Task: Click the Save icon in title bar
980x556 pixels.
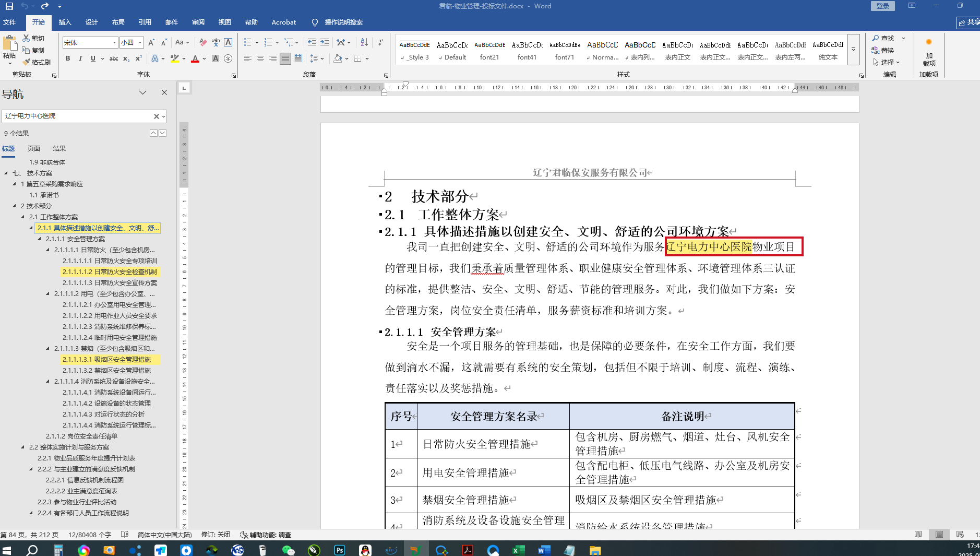Action: click(9, 6)
